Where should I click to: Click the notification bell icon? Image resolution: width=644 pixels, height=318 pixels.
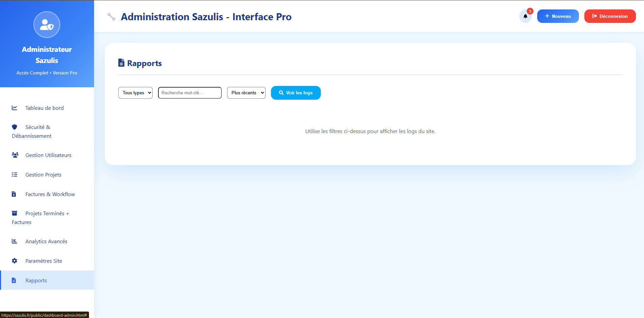(x=525, y=16)
